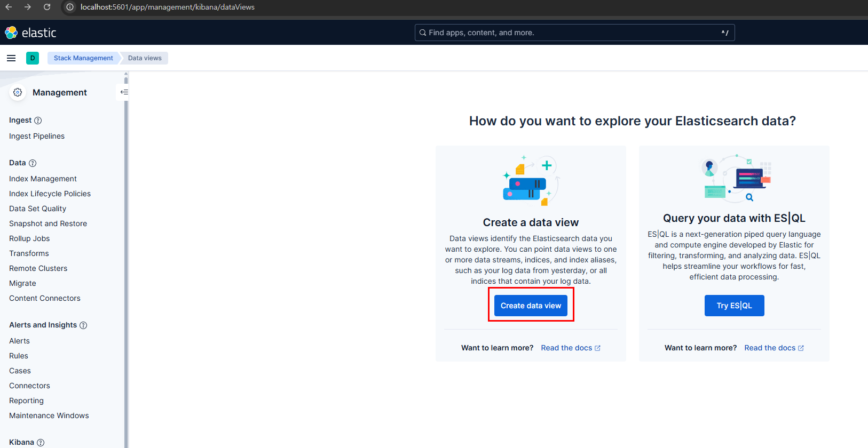The width and height of the screenshot is (868, 448).
Task: Open Snapshot and Restore
Action: [x=48, y=223]
